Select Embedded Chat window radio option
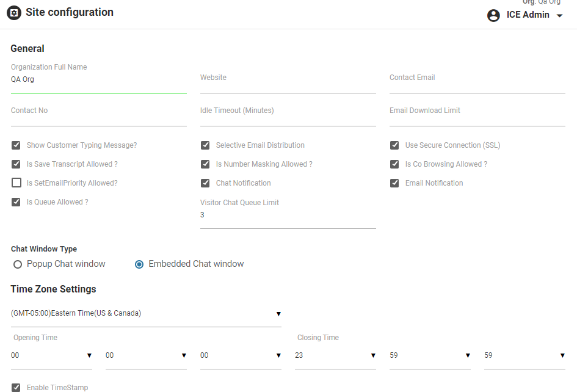 (139, 264)
